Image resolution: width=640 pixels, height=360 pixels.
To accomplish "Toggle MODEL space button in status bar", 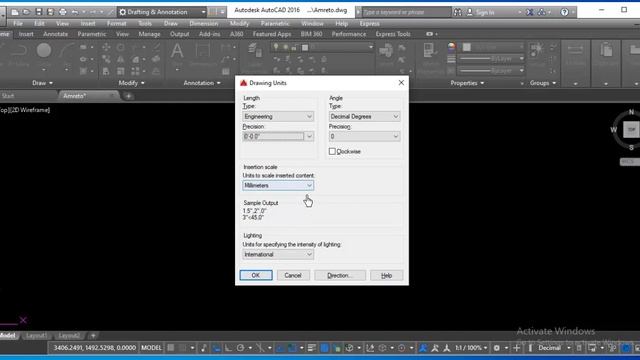I will pos(151,348).
